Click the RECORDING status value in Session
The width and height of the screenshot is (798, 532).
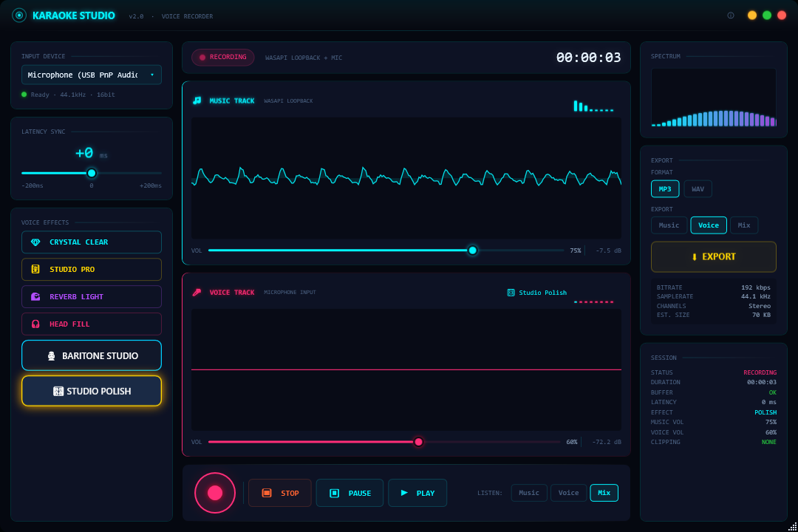[x=760, y=372]
